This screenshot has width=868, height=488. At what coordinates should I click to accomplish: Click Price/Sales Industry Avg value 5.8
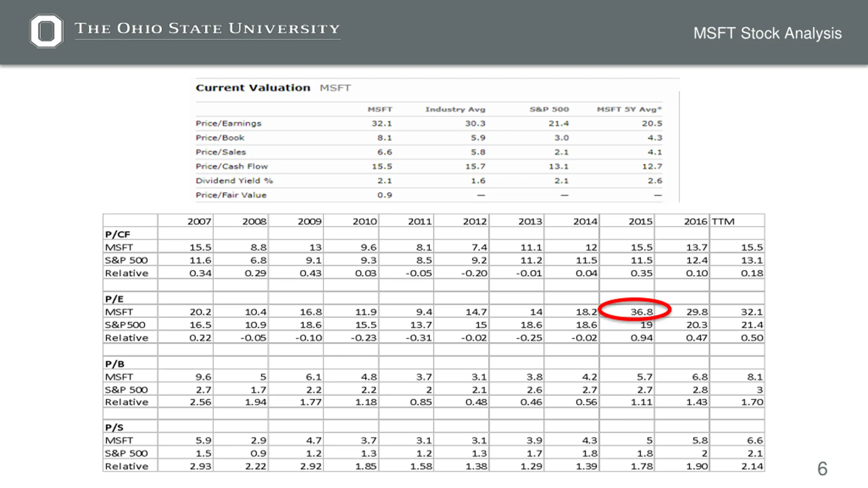[x=478, y=152]
